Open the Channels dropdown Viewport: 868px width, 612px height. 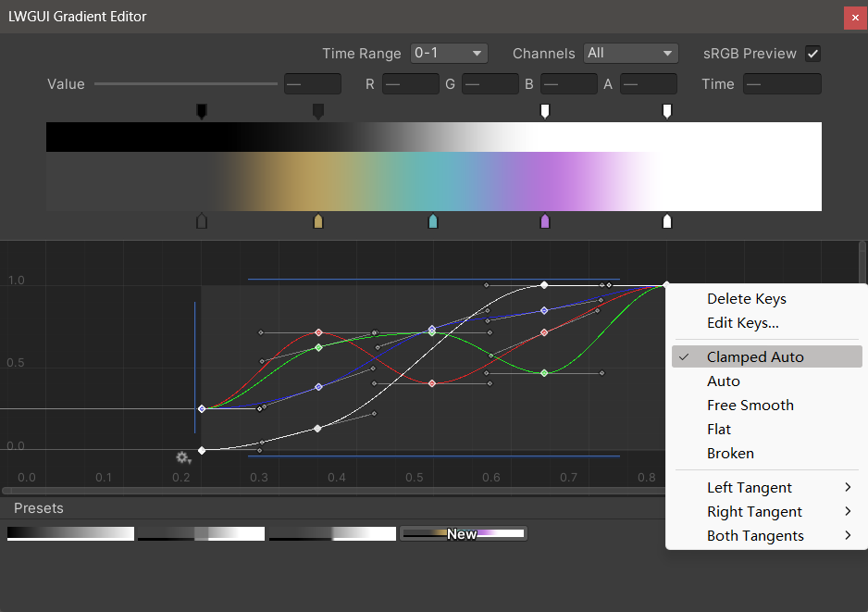tap(631, 54)
